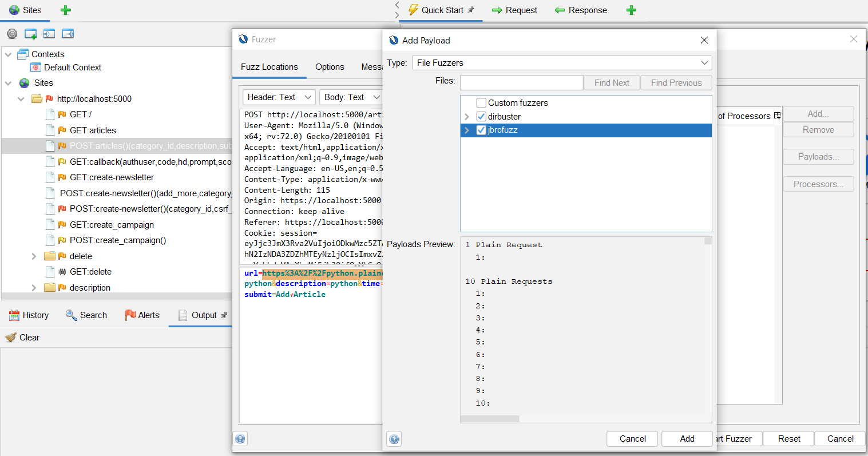
Task: Switch to the Options tab in Fuzzer
Action: point(329,67)
